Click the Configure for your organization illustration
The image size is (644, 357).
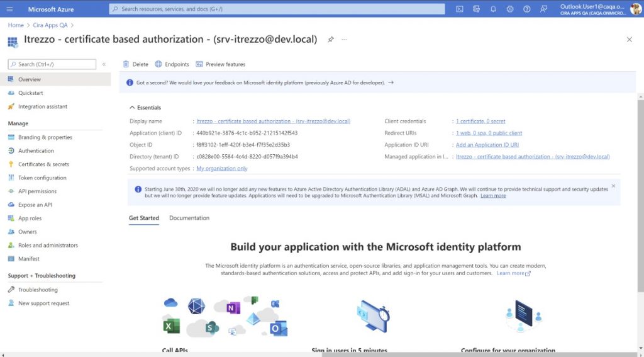(x=524, y=316)
